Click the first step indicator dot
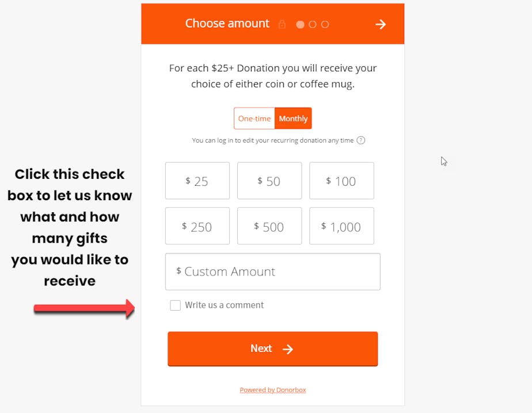This screenshot has width=532, height=413. pos(300,25)
